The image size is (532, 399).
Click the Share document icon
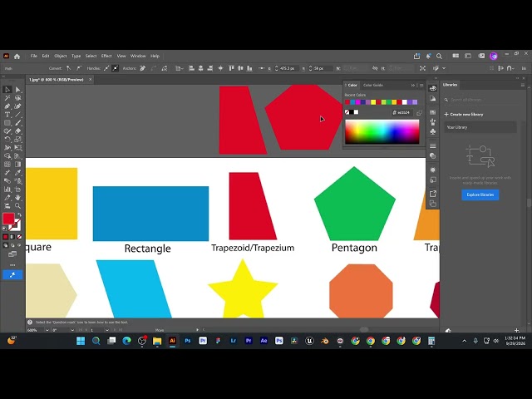click(x=416, y=56)
